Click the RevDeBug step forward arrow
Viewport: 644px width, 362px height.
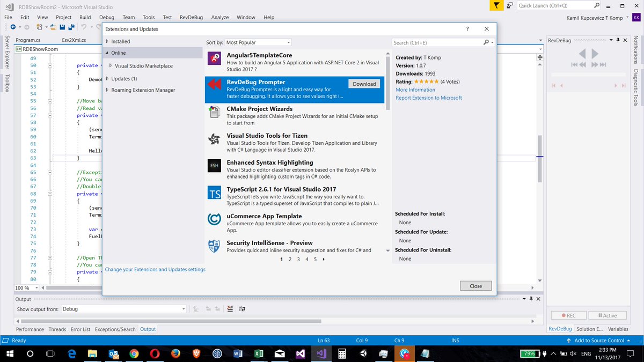coord(595,54)
